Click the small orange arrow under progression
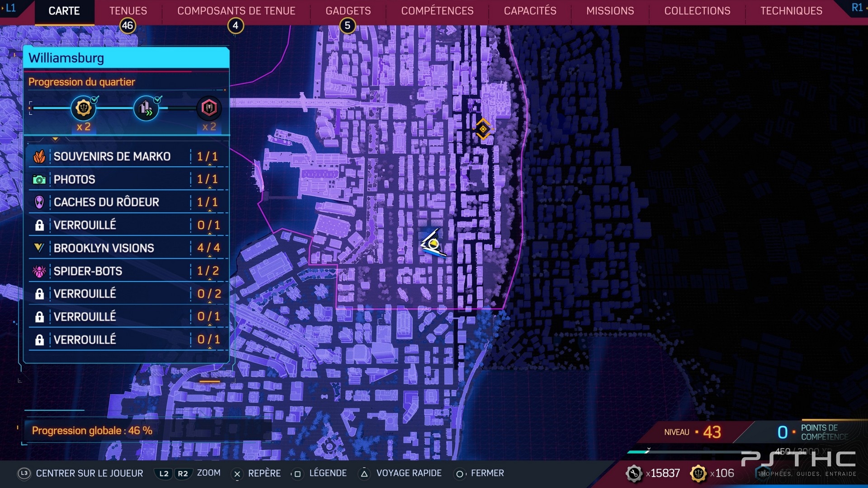The height and width of the screenshot is (488, 868). (55, 139)
